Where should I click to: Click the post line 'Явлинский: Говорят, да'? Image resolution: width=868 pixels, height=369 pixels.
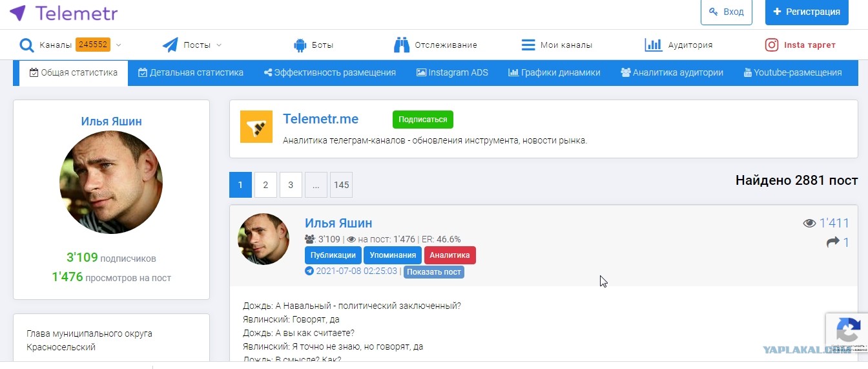click(291, 319)
